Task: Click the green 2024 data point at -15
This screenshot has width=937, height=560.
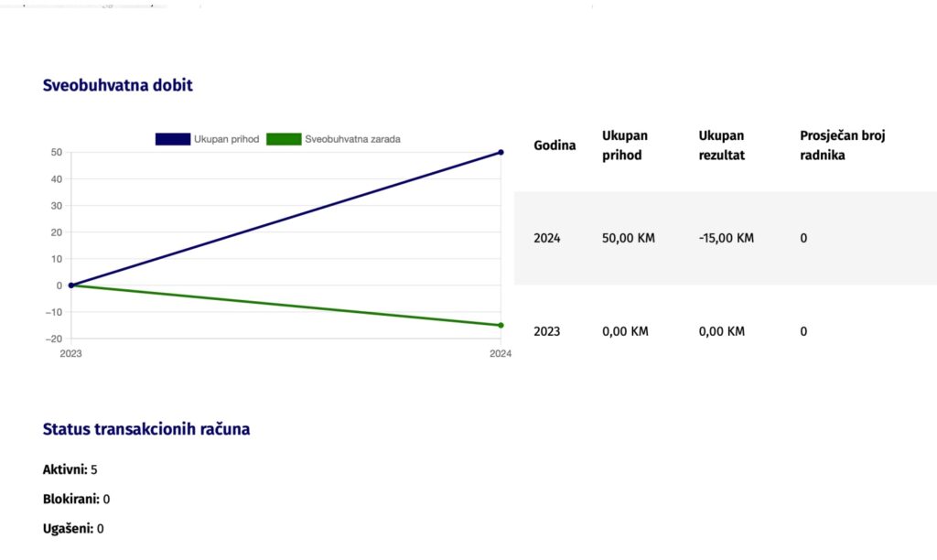Action: [501, 325]
